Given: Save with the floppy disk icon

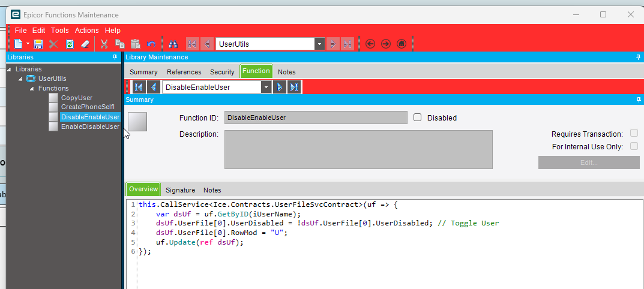Looking at the screenshot, I should [38, 44].
